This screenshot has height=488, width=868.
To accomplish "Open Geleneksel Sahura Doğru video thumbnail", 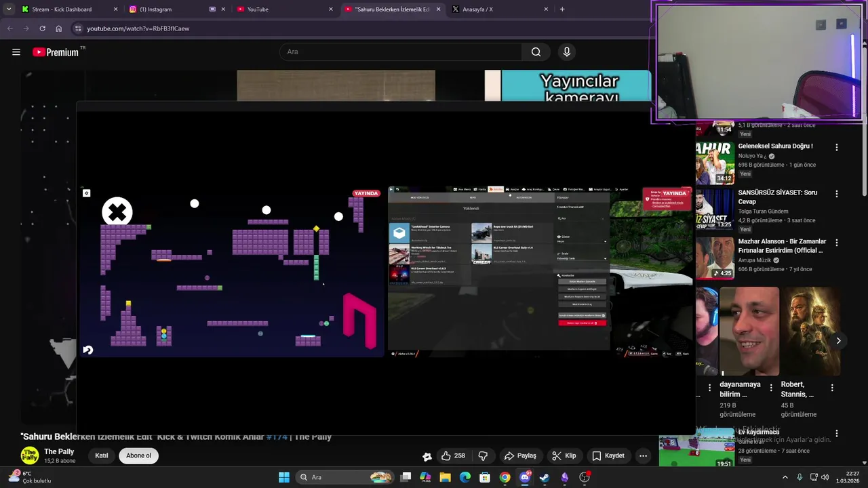I will [715, 162].
